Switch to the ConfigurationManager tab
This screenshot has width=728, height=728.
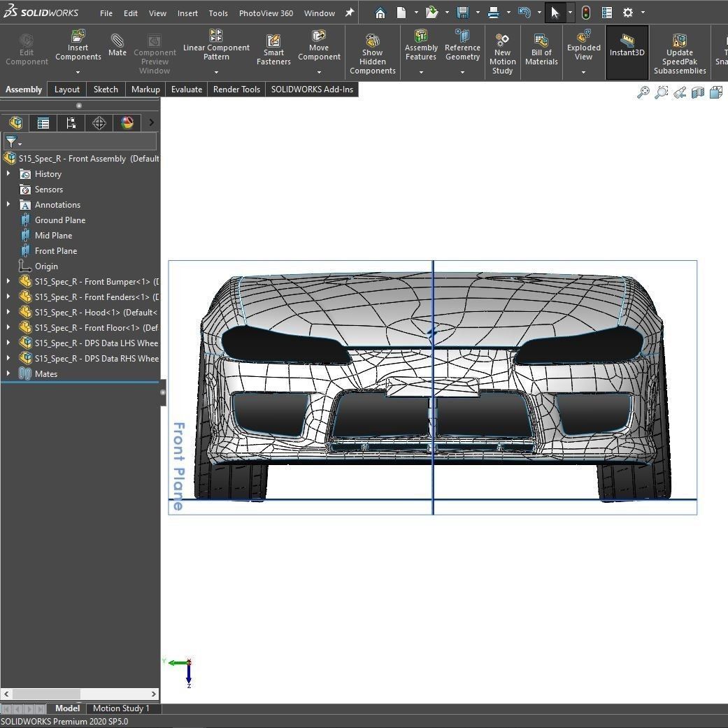coord(71,122)
